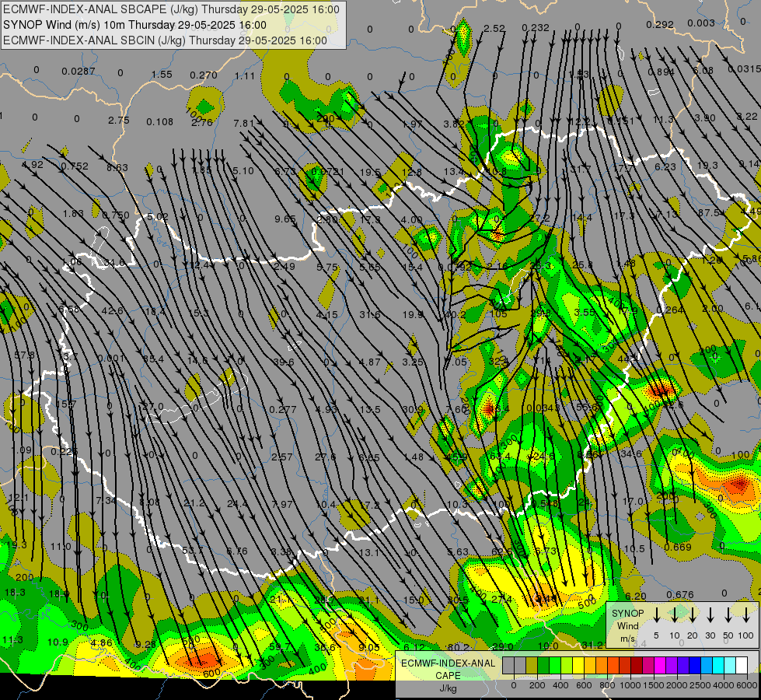Click the map value 0.277

(x=282, y=410)
